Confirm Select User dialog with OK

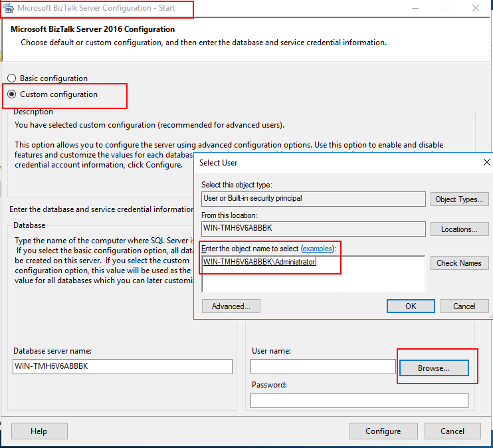411,306
